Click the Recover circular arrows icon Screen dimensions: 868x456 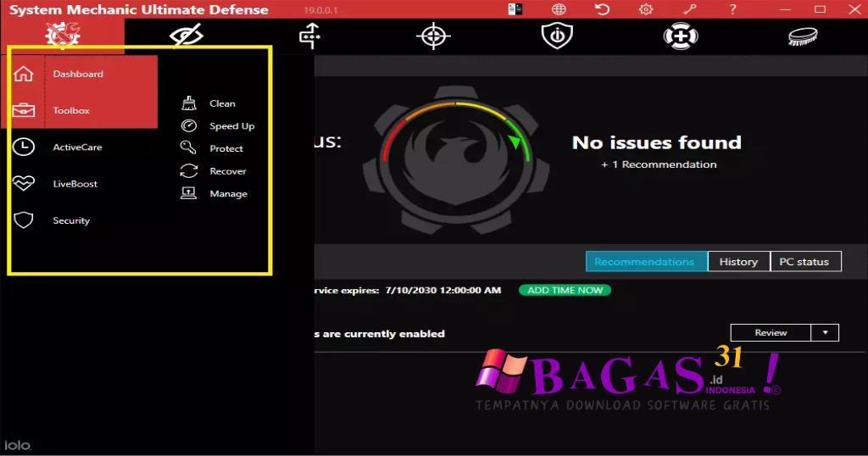189,171
